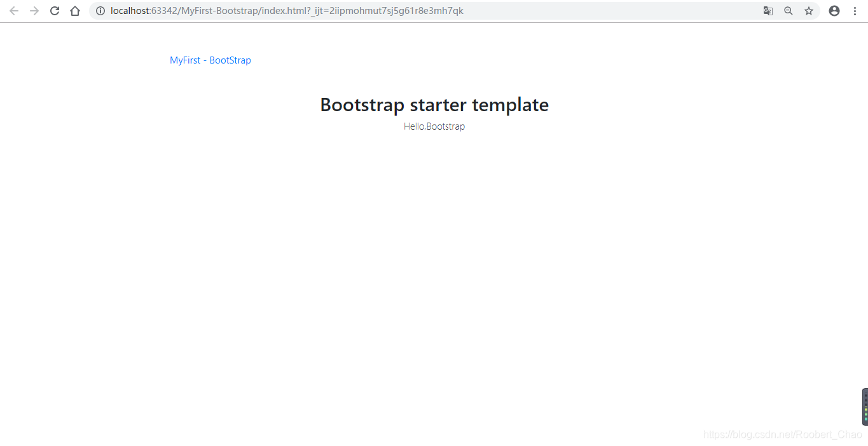Reload the page with the refresh icon
Screen dimensions: 868x446
point(55,11)
